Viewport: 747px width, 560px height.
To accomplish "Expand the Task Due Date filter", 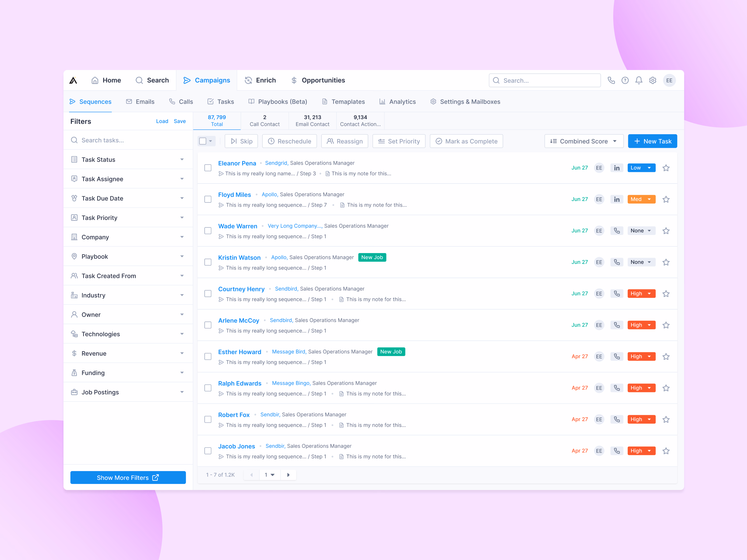I will pos(128,198).
